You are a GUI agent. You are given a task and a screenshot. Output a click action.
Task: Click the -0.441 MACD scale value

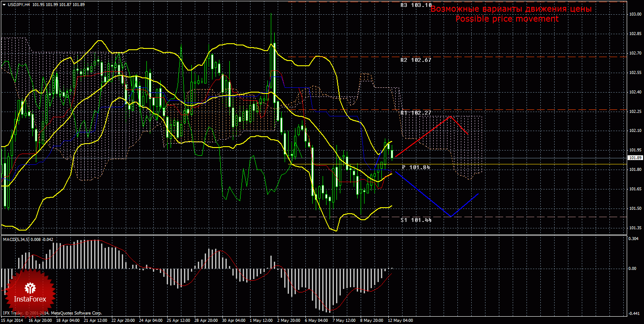634,313
